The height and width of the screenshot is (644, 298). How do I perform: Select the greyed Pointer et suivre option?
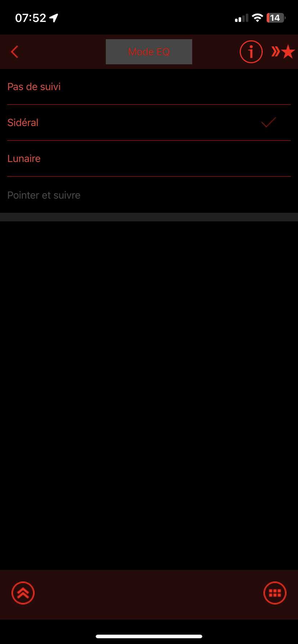click(x=149, y=195)
